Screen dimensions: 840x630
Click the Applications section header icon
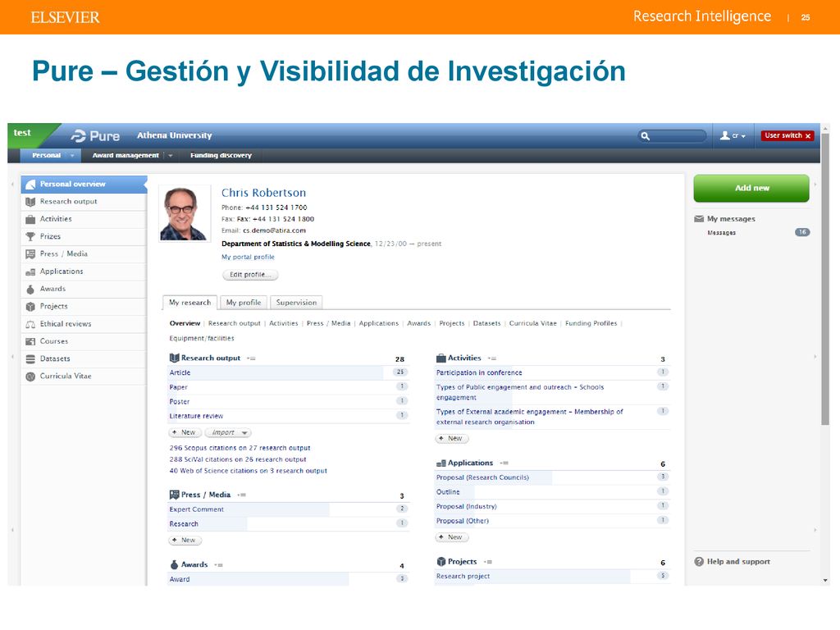click(441, 463)
